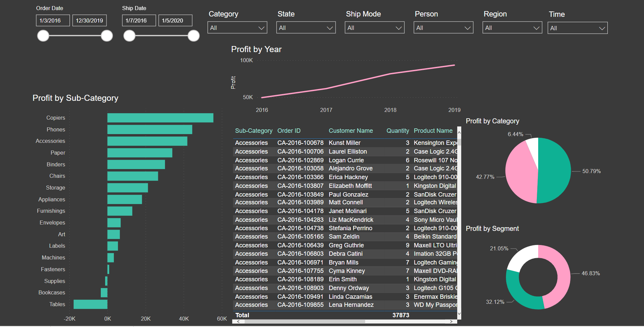This screenshot has height=327, width=644.
Task: Sort table by Sub-Category column header
Action: point(254,131)
